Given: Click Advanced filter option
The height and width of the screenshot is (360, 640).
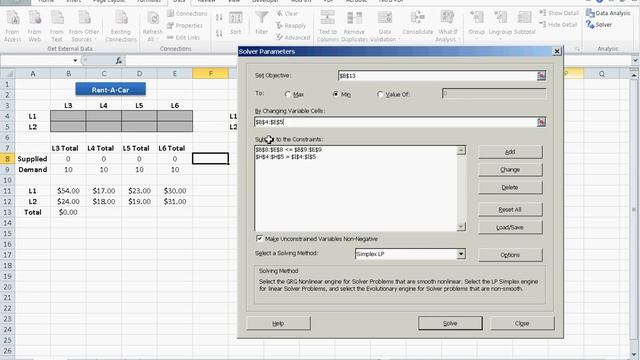Looking at the screenshot, I should [x=293, y=37].
